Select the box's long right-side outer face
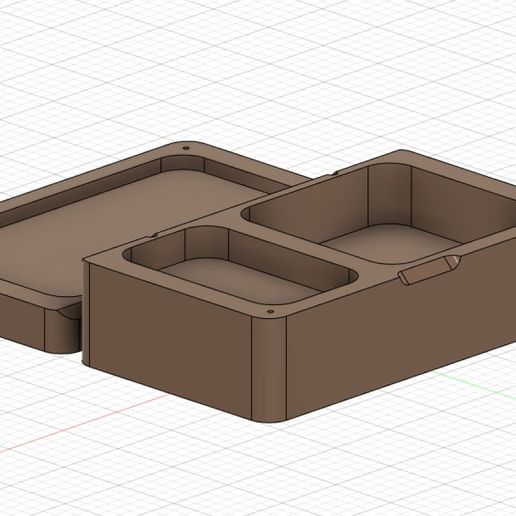Viewport: 516px width, 516px height. [400, 327]
